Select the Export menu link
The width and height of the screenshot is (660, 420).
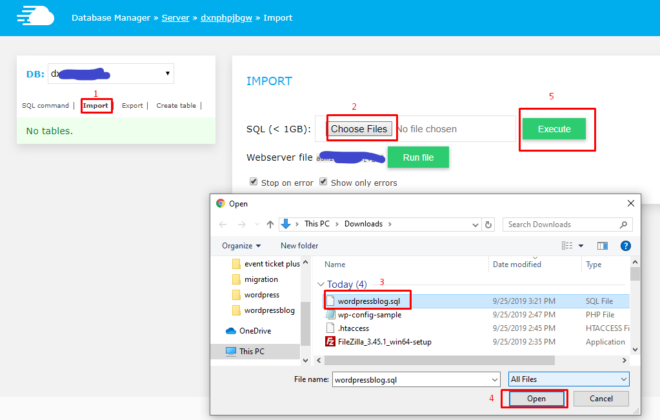[x=132, y=106]
